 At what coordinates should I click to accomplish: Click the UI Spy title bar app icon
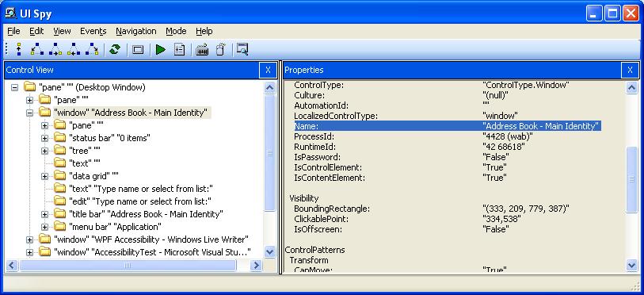(x=10, y=13)
